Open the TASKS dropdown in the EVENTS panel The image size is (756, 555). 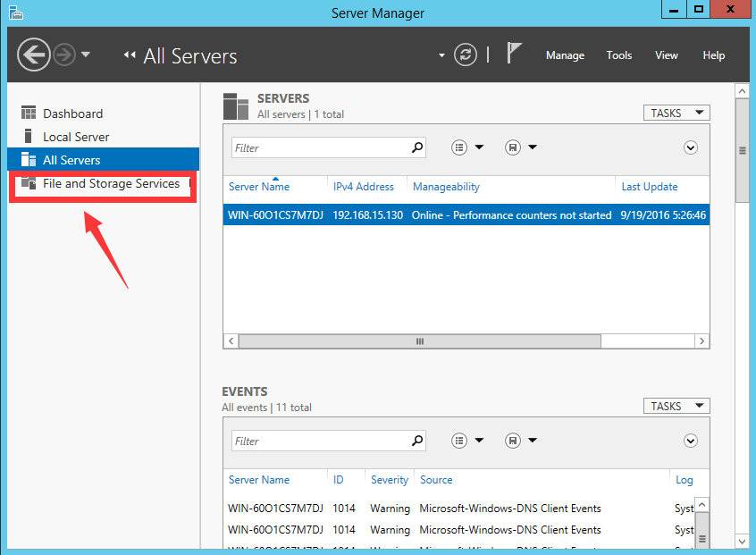pyautogui.click(x=676, y=405)
